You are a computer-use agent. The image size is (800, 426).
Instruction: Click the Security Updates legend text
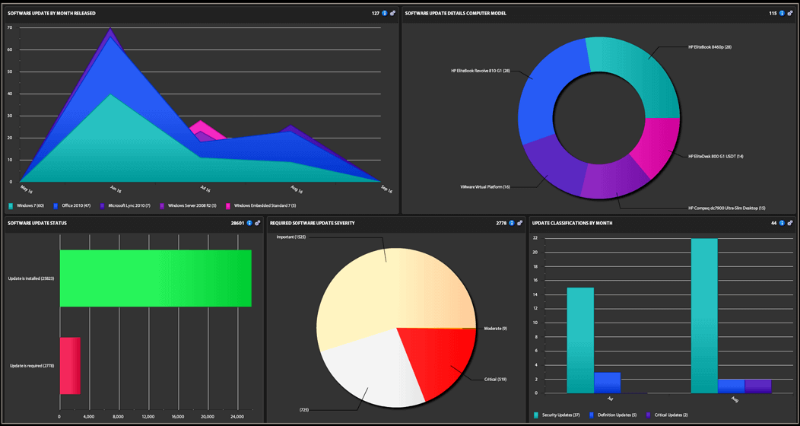pos(562,415)
